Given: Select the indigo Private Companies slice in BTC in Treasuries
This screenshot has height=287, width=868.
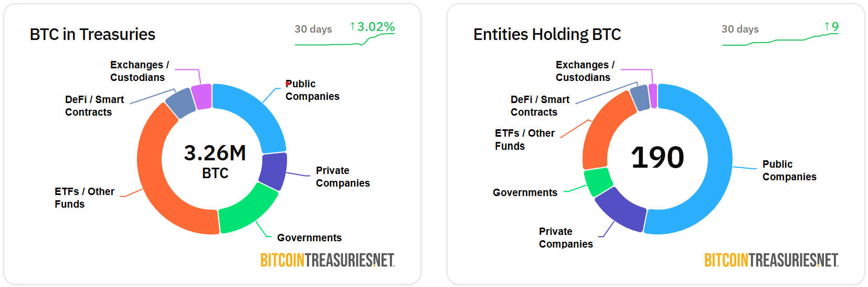Looking at the screenshot, I should pyautogui.click(x=274, y=171).
